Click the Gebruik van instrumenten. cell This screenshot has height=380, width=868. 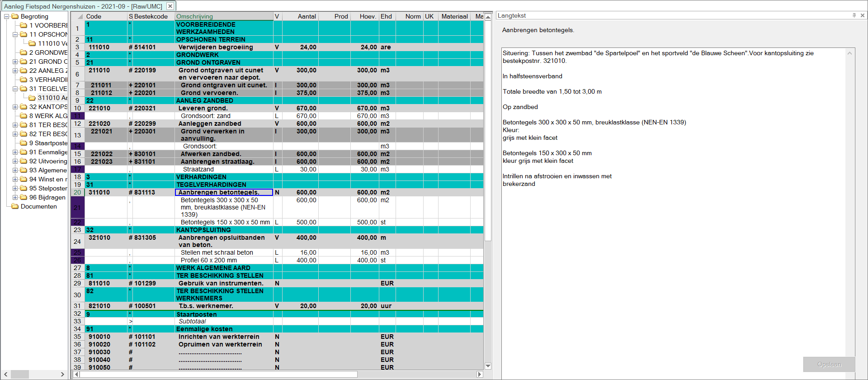[224, 283]
